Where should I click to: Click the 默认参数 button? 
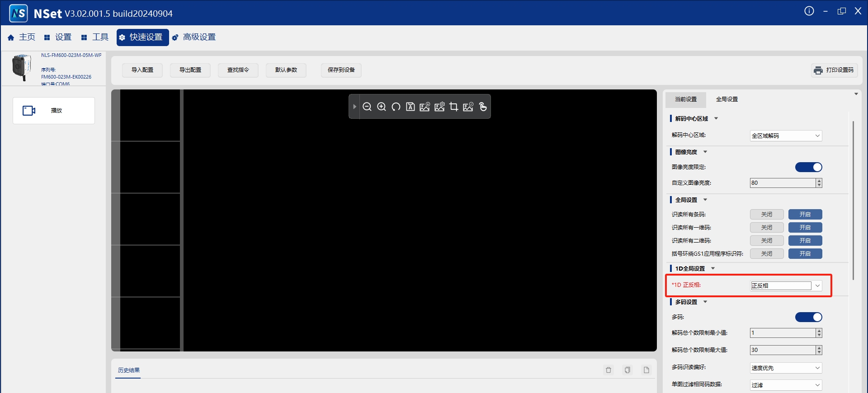[x=286, y=70]
